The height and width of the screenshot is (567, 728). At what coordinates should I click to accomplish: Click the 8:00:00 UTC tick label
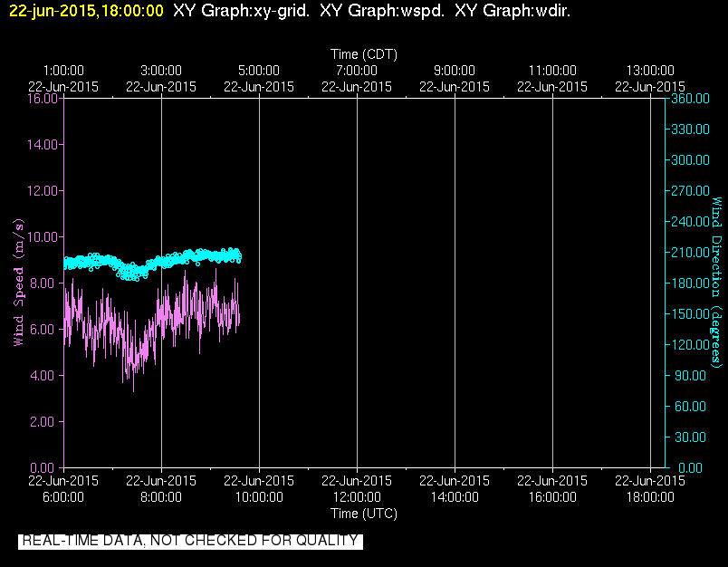pyautogui.click(x=161, y=497)
